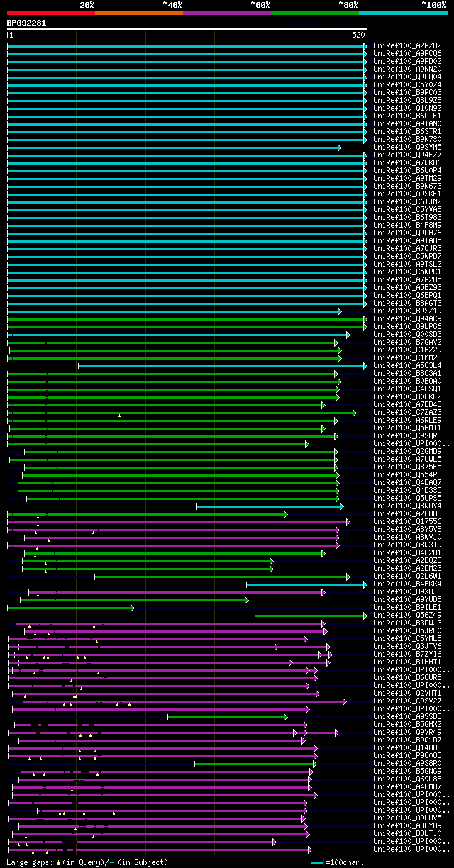Click the UniRef100_B6UIE1 label

tap(407, 116)
